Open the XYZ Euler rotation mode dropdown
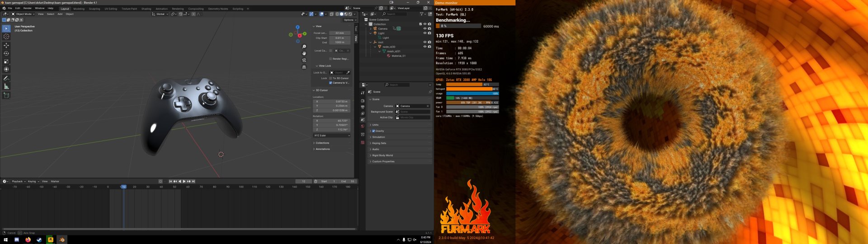The image size is (868, 244). coord(332,136)
